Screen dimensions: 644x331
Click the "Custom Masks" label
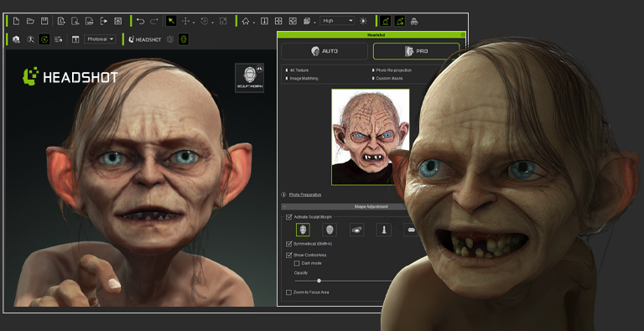pyautogui.click(x=389, y=78)
